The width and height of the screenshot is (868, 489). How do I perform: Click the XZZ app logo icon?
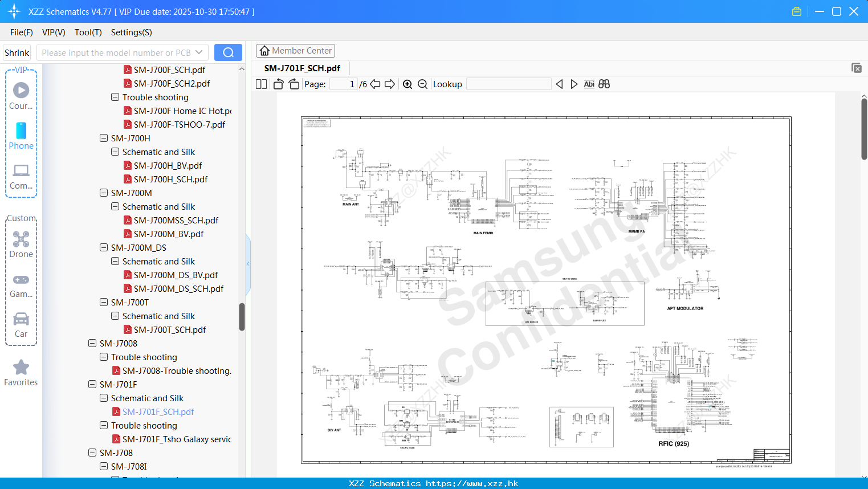click(14, 11)
